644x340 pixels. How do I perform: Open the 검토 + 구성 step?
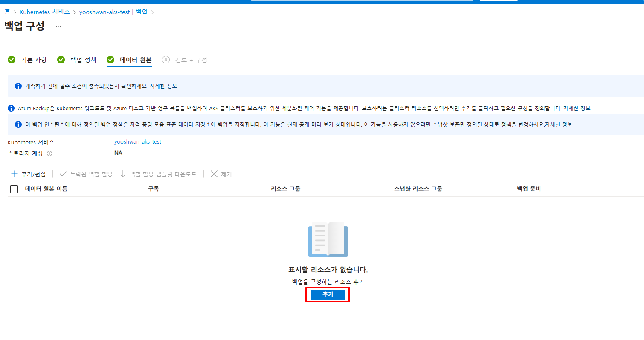(185, 60)
